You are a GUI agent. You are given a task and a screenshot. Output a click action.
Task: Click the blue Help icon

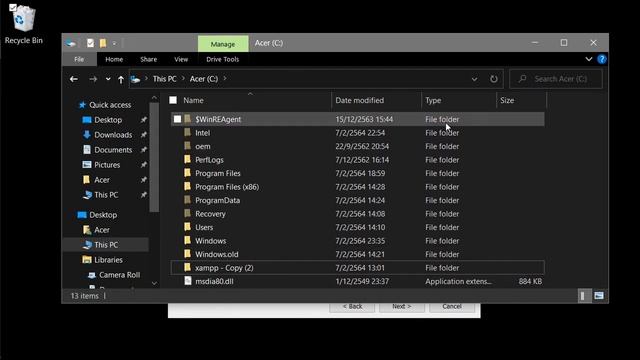(x=602, y=59)
